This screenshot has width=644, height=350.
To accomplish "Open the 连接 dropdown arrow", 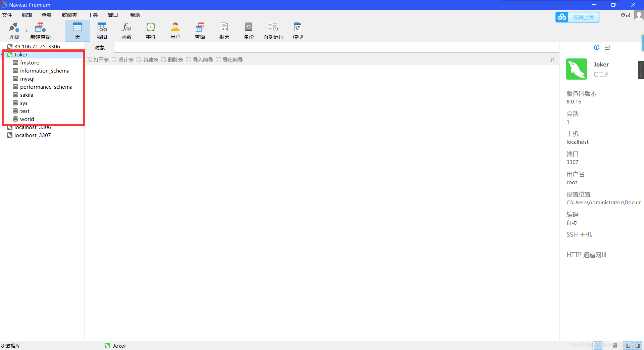I will (x=26, y=31).
